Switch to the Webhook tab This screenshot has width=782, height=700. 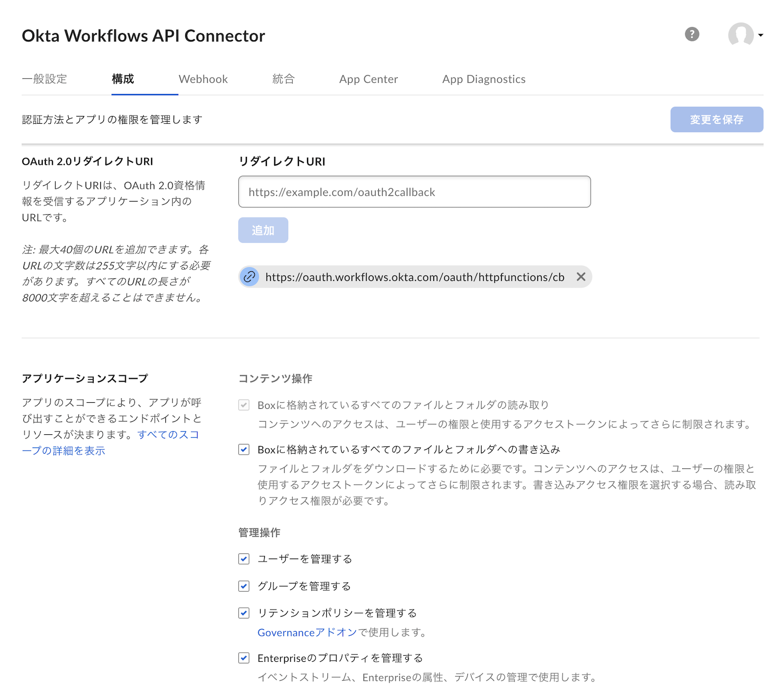203,79
